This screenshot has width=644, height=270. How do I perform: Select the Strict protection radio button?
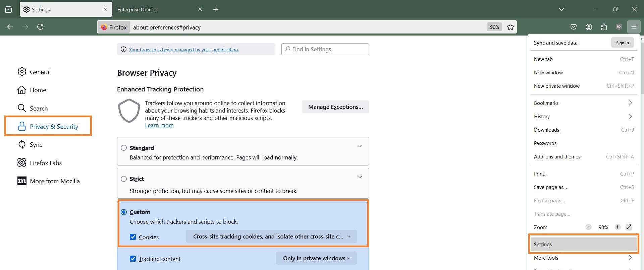124,179
